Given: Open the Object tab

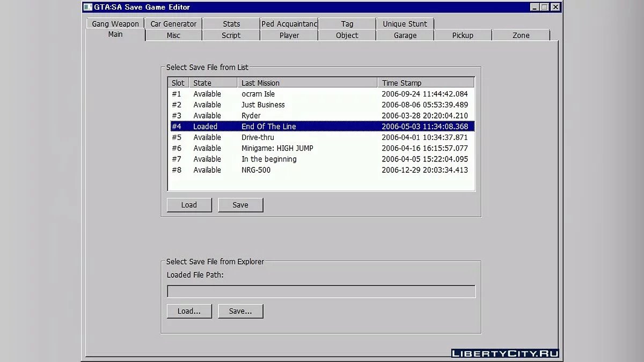Looking at the screenshot, I should [347, 35].
